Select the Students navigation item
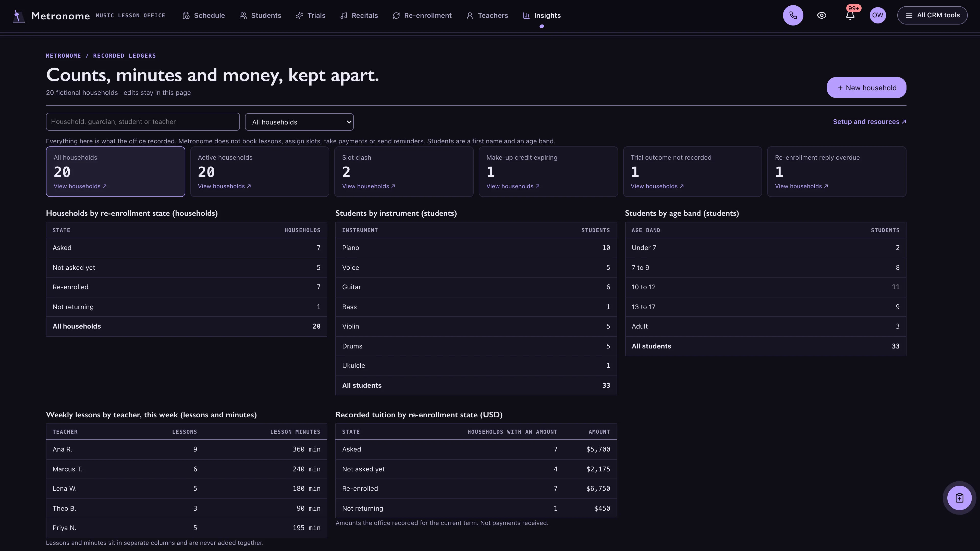The image size is (980, 551). pyautogui.click(x=261, y=16)
